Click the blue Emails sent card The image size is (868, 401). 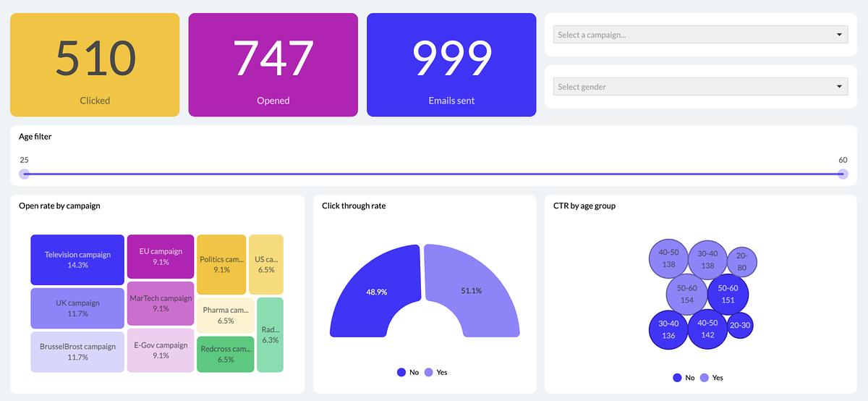[x=451, y=64]
